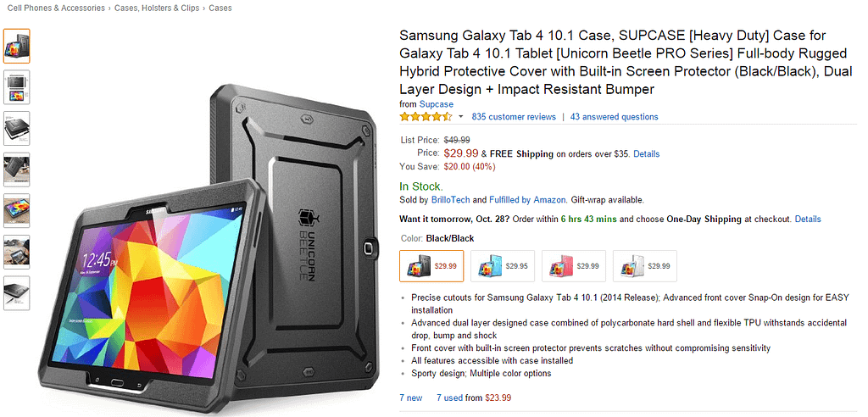Image resolution: width=868 pixels, height=417 pixels.
Task: Click the star rating icons
Action: pyautogui.click(x=426, y=117)
